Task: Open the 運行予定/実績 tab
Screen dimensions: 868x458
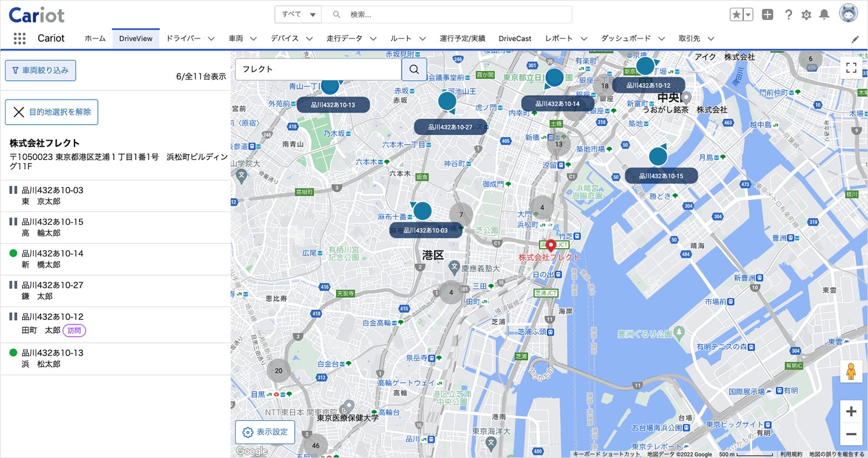Action: (x=463, y=38)
